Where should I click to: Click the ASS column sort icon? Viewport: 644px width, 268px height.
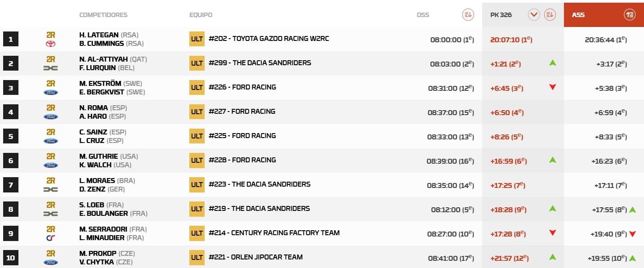click(x=630, y=15)
